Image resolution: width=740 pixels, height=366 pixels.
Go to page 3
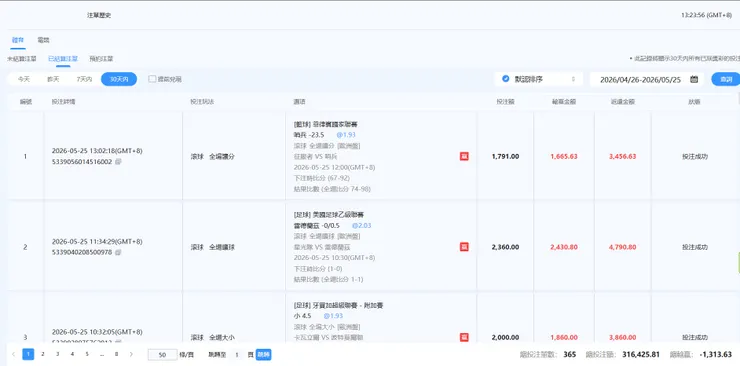point(58,354)
